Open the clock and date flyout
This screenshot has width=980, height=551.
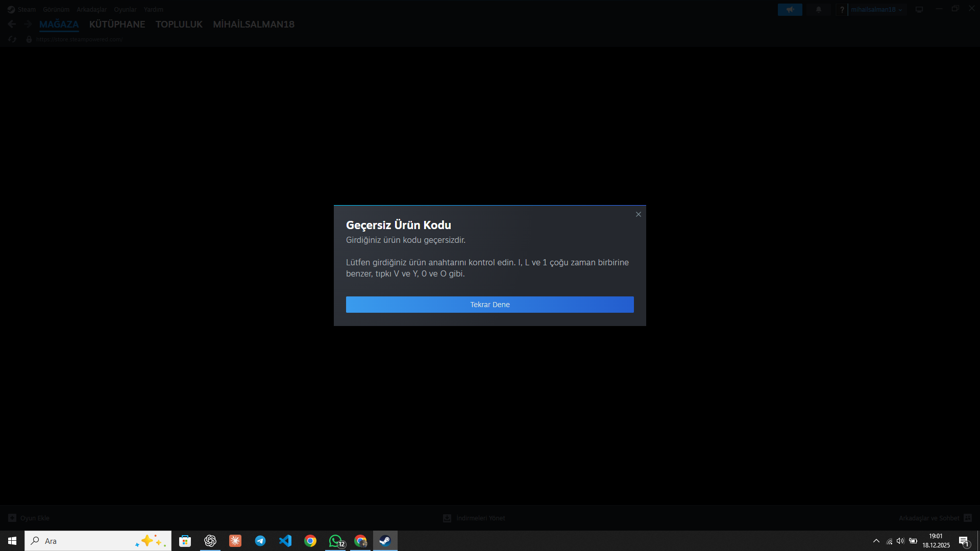[936, 541]
